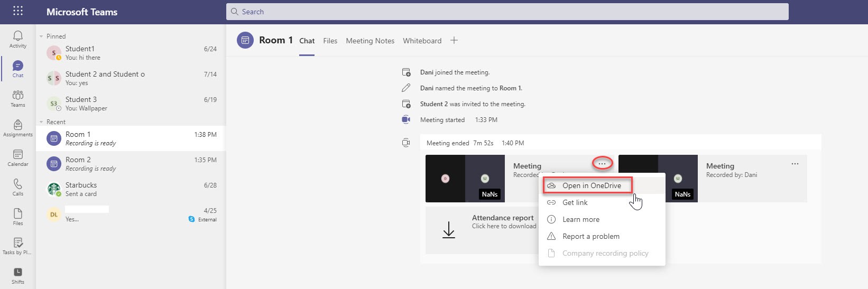Choose Get link from menu

(602, 202)
